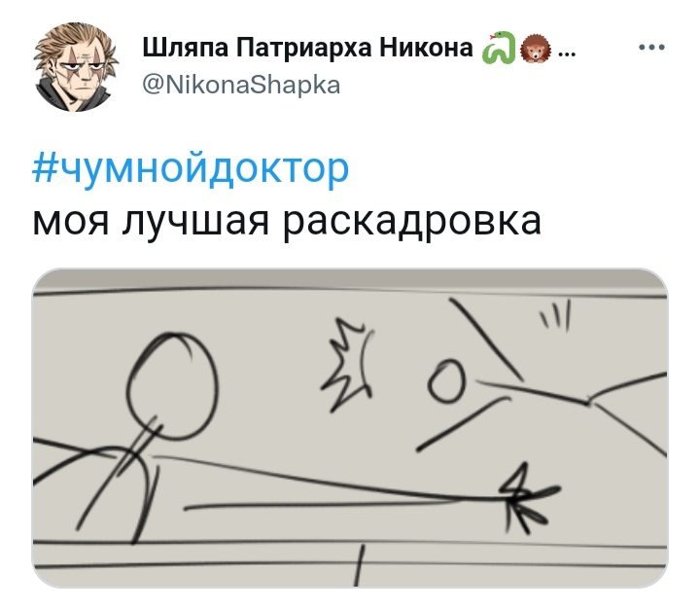Click the green snake emoji in name

click(x=498, y=48)
